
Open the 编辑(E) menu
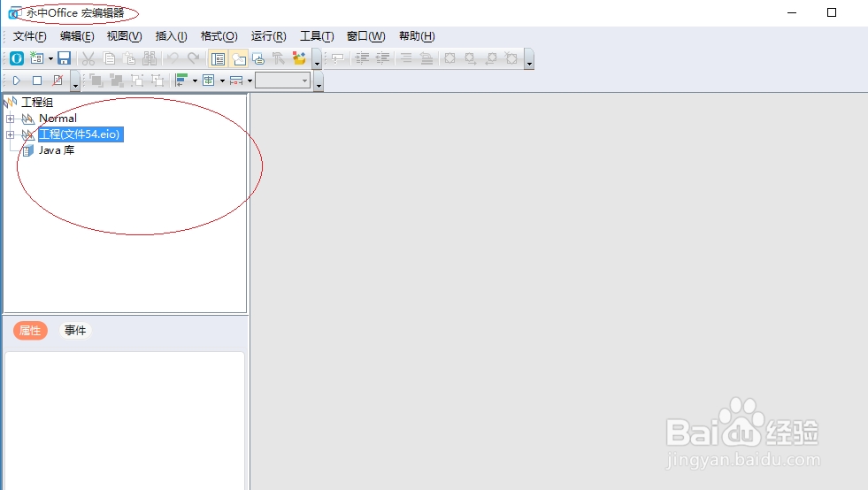[77, 36]
